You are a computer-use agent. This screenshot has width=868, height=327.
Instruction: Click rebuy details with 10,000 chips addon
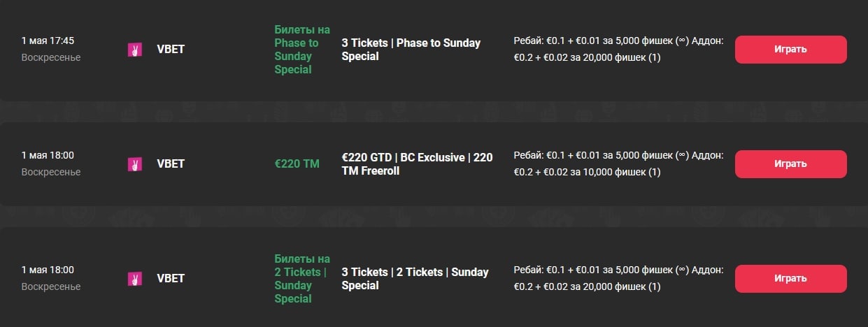coord(618,164)
